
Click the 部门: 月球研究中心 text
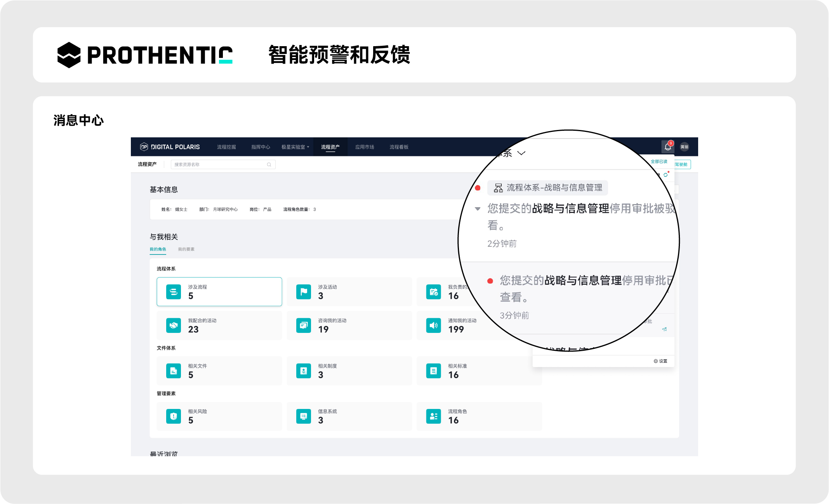tap(219, 210)
